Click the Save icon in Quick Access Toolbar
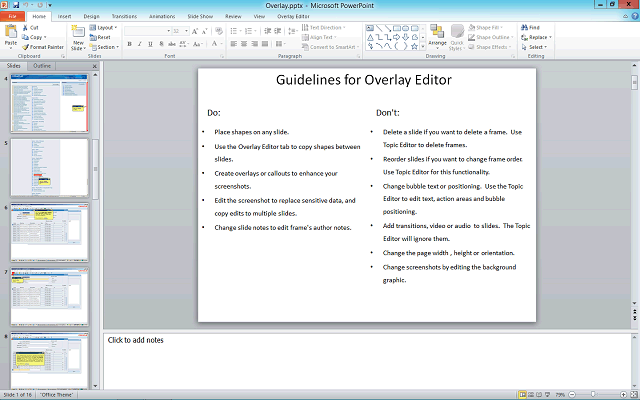Viewport: 640px width, 400px height. point(17,5)
